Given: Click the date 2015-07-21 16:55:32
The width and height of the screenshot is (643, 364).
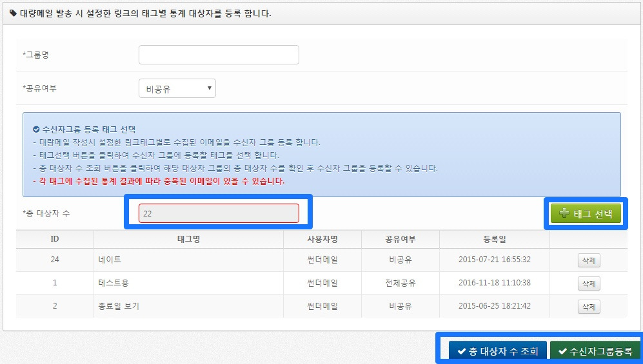Looking at the screenshot, I should coord(495,260).
